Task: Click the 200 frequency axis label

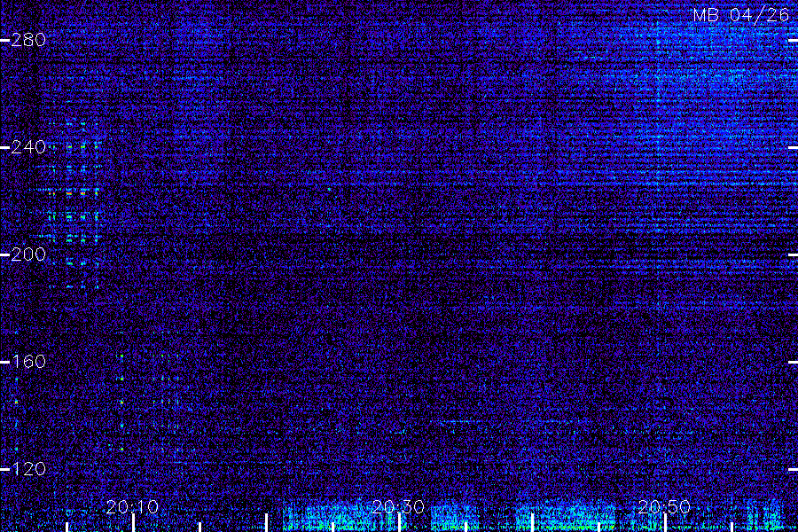Action: pyautogui.click(x=28, y=254)
